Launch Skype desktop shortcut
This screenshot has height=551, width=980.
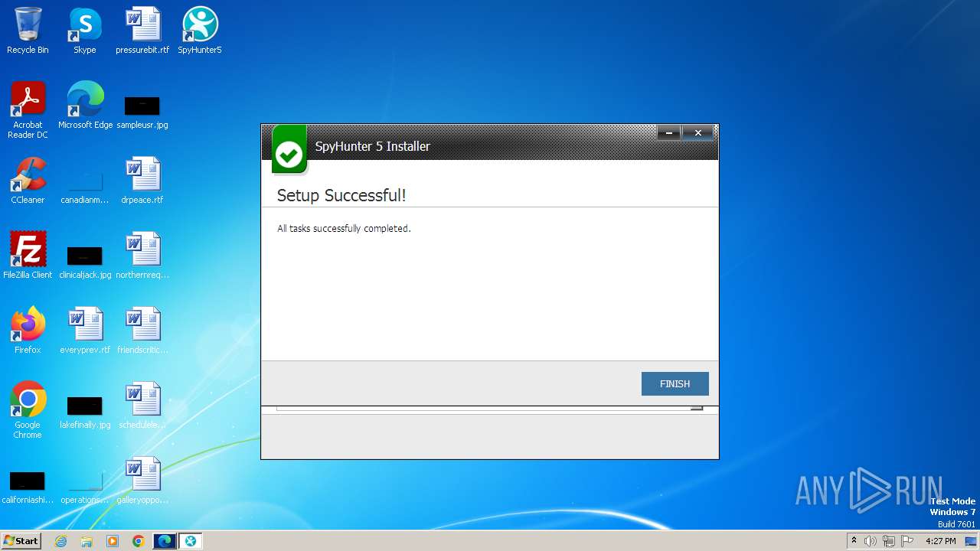tap(85, 31)
